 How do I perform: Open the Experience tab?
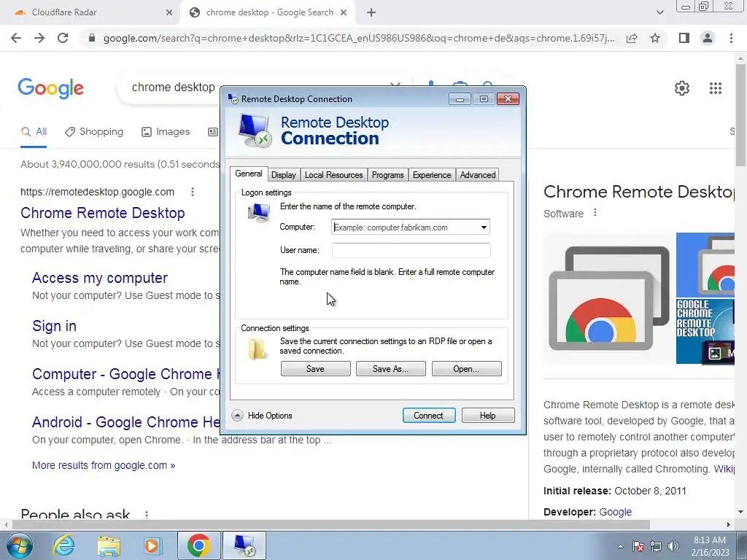(432, 175)
